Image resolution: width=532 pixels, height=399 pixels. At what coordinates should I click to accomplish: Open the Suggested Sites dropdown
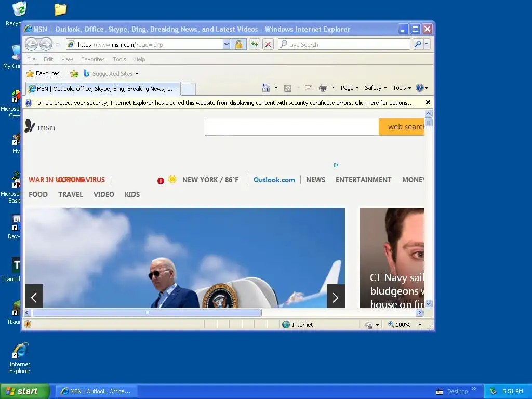pyautogui.click(x=111, y=73)
